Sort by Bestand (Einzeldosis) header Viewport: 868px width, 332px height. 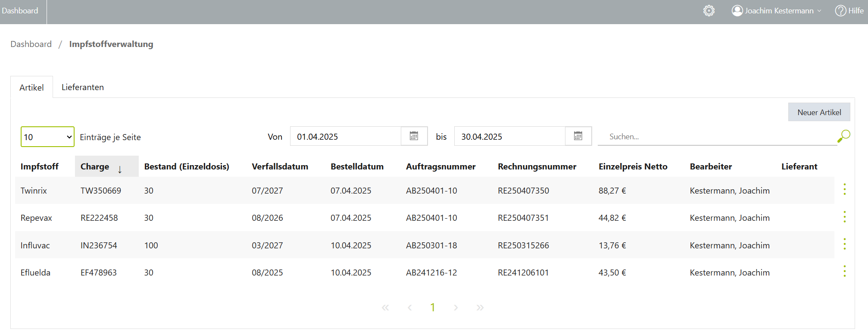tap(187, 166)
